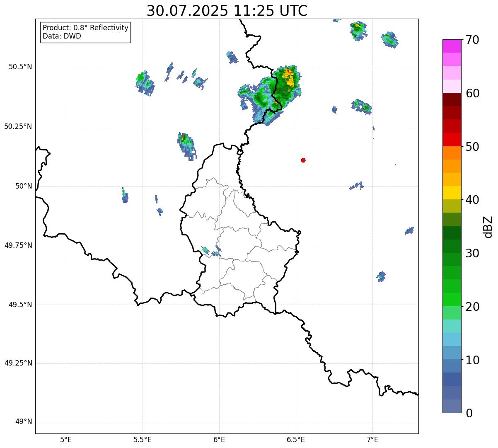Click the large storm cell's red-yellow core
This screenshot has width=498, height=448.
[289, 77]
